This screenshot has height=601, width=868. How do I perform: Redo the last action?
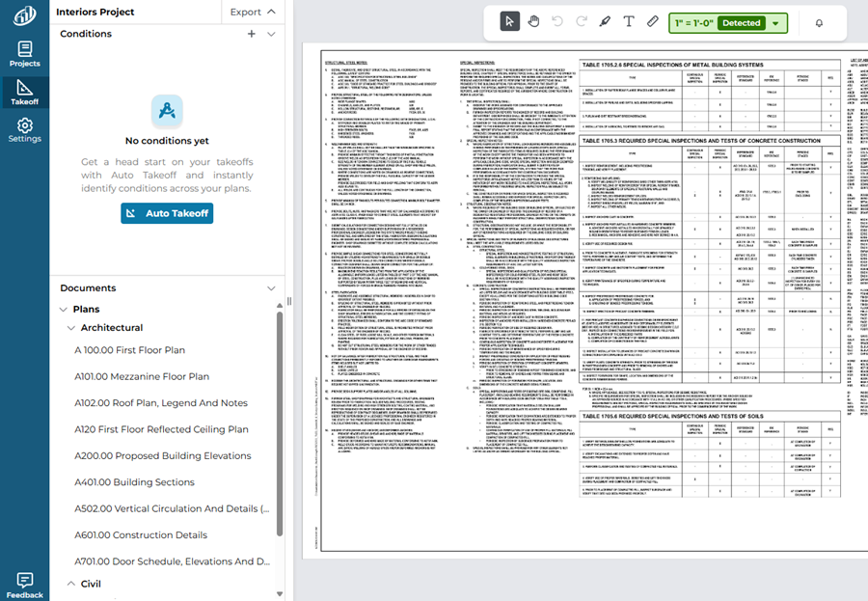pos(581,21)
